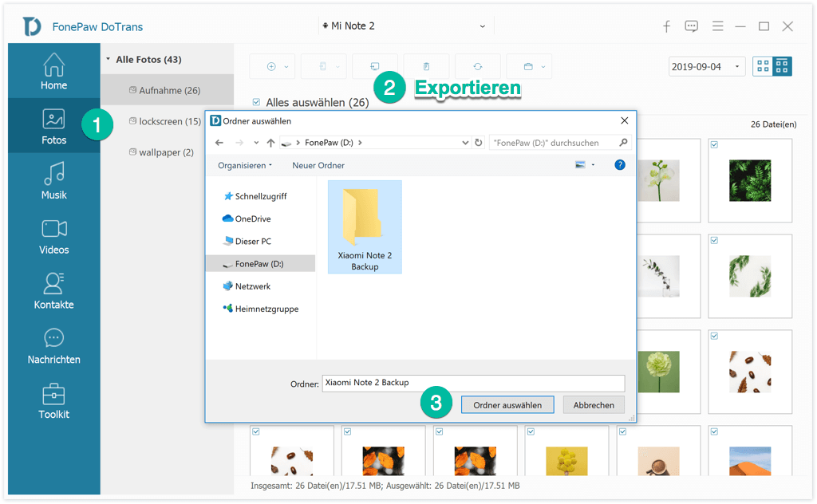Click the search magnifier in folder dialog

pyautogui.click(x=623, y=142)
